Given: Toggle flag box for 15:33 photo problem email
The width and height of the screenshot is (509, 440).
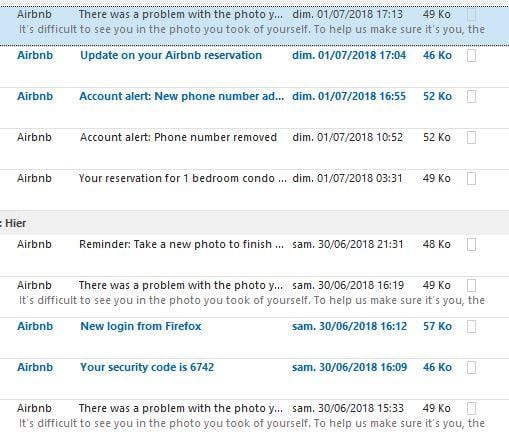Looking at the screenshot, I should coord(471,409).
